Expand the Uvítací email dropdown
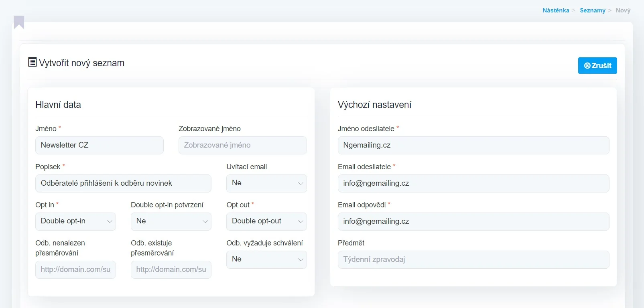This screenshot has height=308, width=644. pyautogui.click(x=266, y=183)
